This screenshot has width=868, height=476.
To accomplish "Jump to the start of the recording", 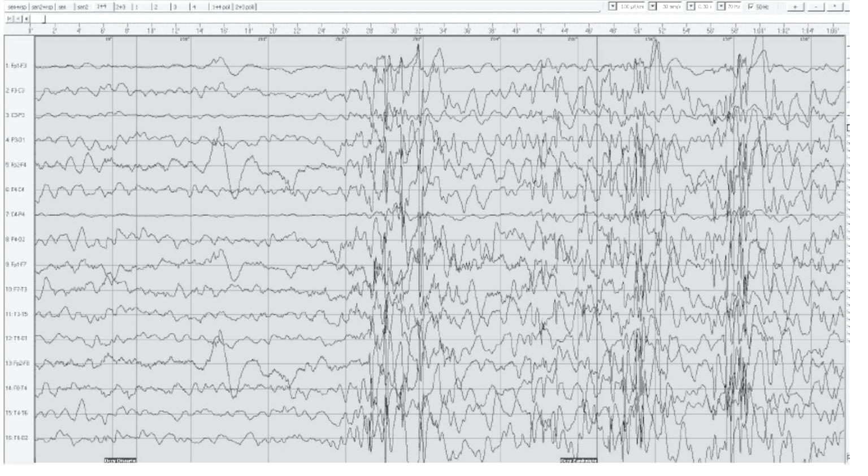I will (x=8, y=19).
